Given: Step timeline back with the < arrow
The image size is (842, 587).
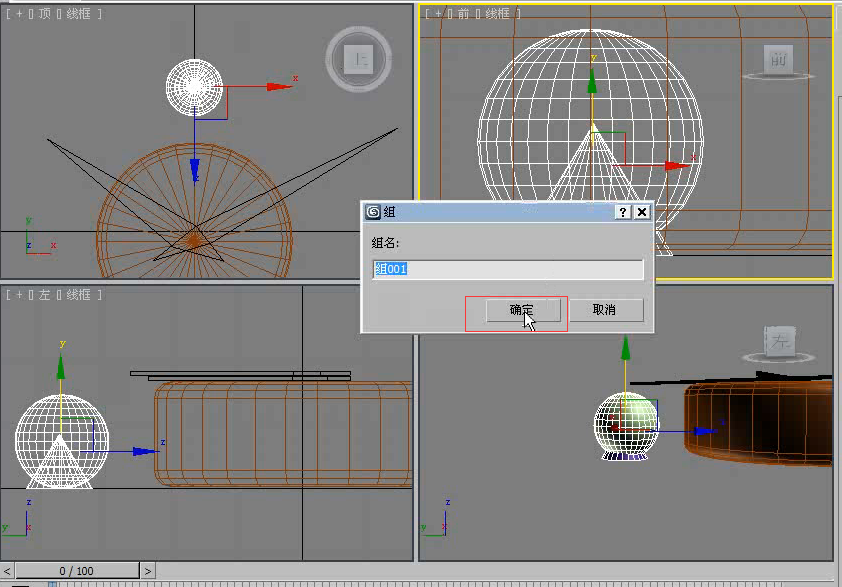Looking at the screenshot, I should coord(7,571).
